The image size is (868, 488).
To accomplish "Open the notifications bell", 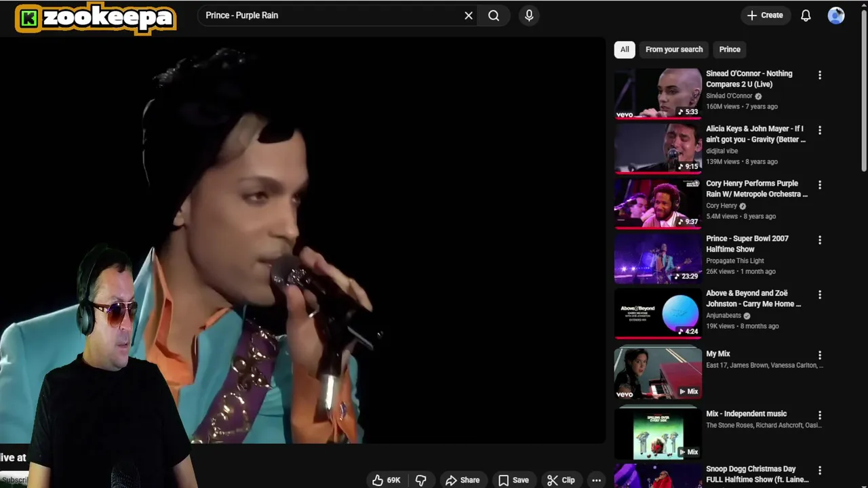I will pos(806,16).
